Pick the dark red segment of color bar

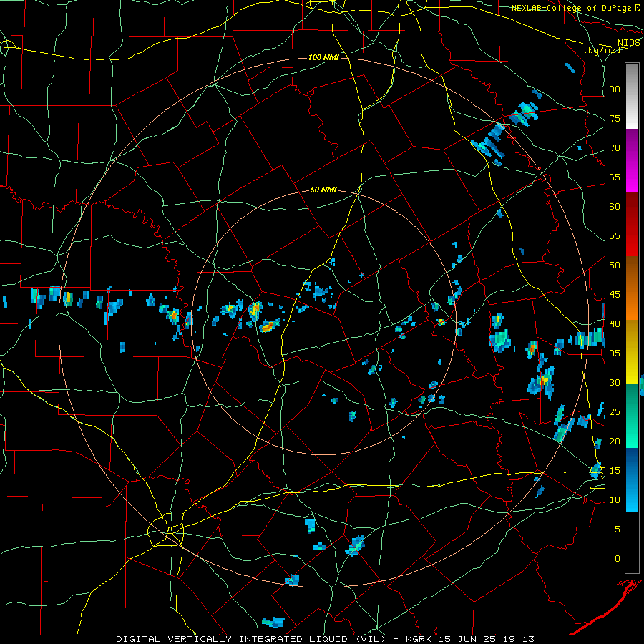tap(632, 225)
